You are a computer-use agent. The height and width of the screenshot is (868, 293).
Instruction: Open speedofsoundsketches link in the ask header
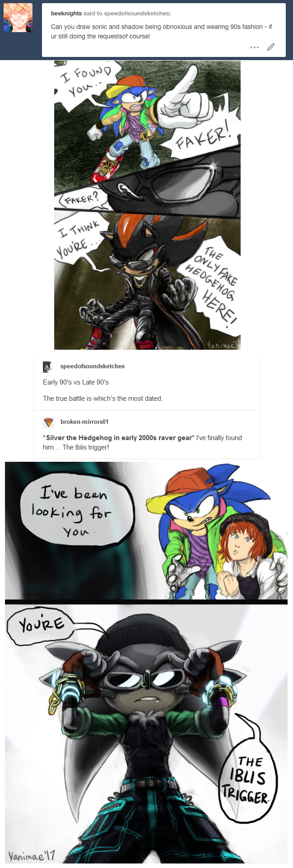point(137,14)
